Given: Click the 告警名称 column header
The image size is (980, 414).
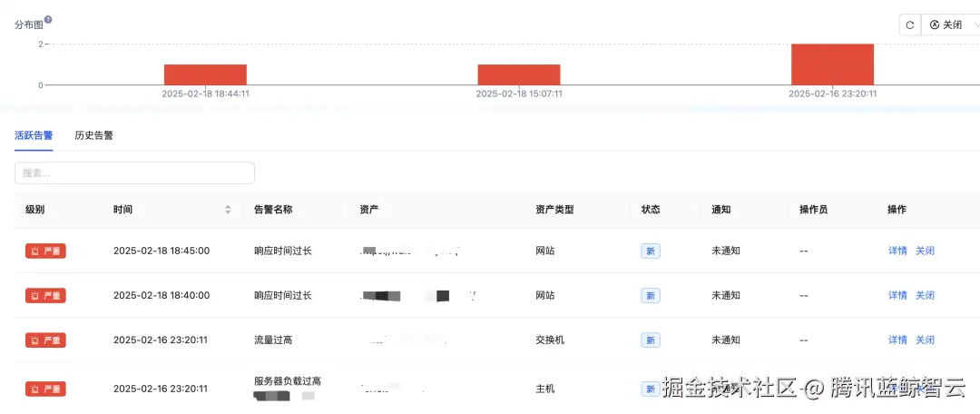Looking at the screenshot, I should pos(273,210).
